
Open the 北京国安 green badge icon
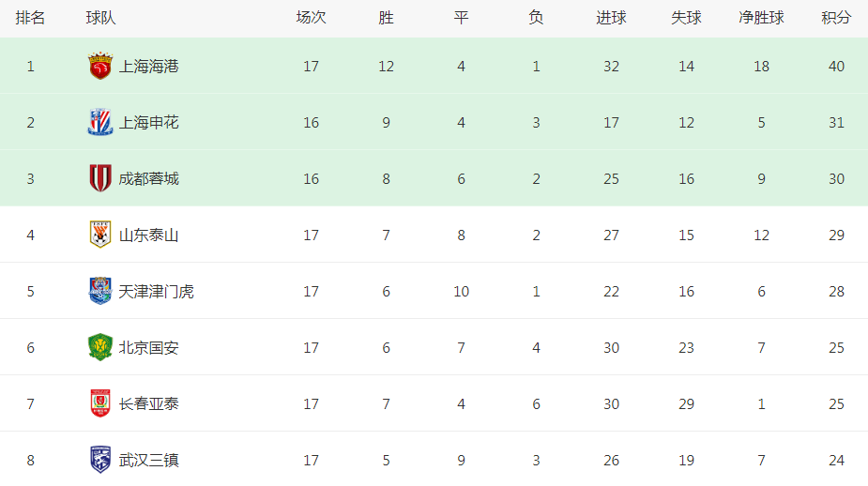(100, 347)
